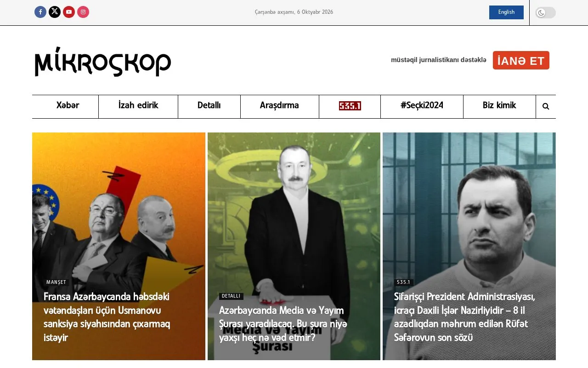Open the Media və Yayım Şurası article headline
588x368 pixels.
coord(283,324)
